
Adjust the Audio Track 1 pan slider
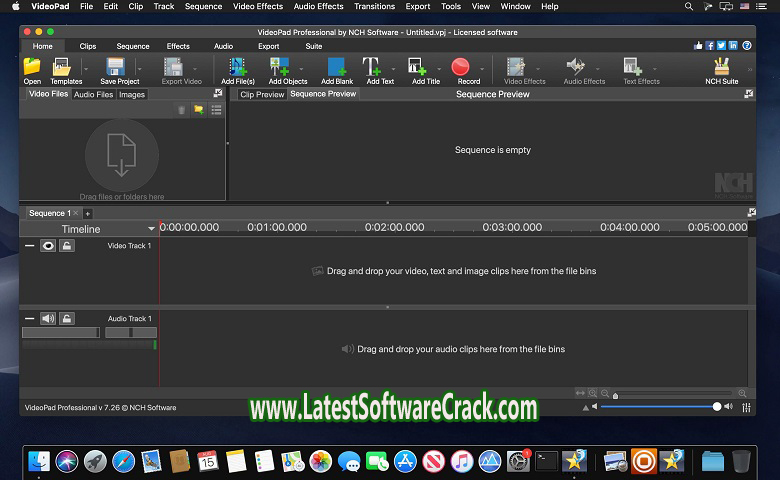click(131, 332)
